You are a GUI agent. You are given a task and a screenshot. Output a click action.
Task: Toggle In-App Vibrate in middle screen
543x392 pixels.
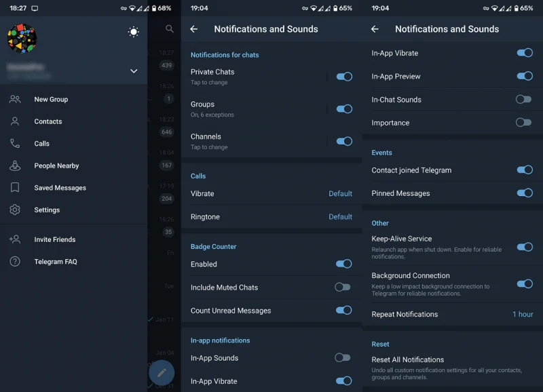point(344,381)
